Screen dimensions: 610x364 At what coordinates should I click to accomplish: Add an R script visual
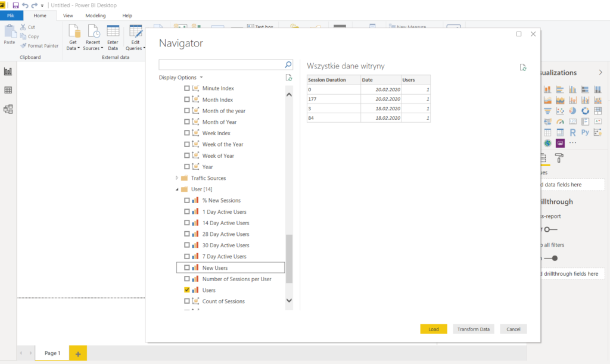pyautogui.click(x=572, y=133)
